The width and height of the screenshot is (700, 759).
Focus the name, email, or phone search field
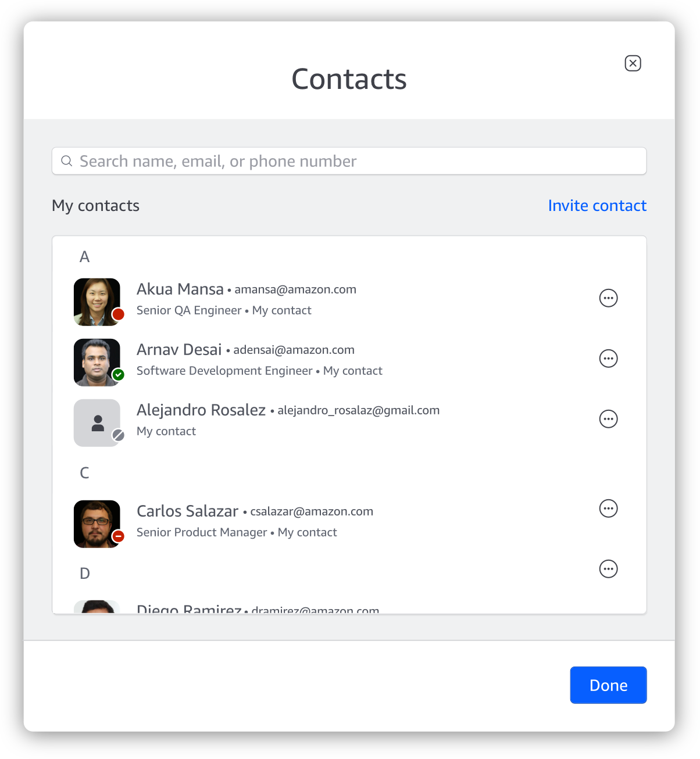click(x=349, y=161)
